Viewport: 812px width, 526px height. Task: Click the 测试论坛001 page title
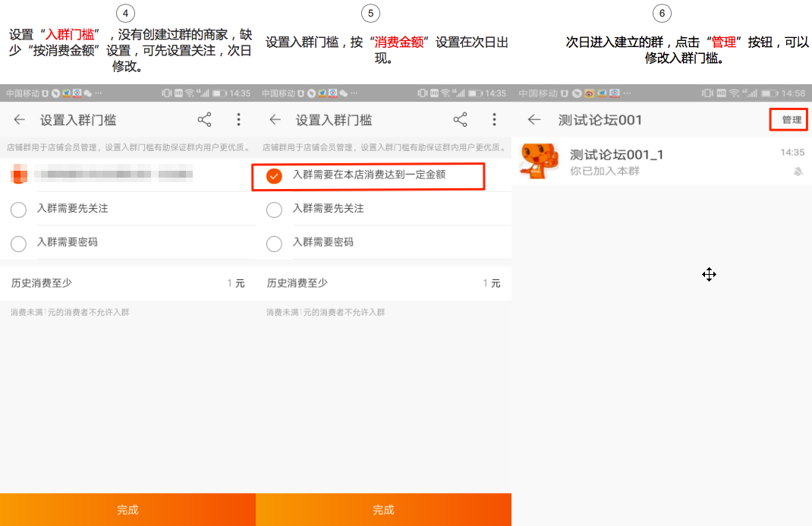click(x=600, y=120)
